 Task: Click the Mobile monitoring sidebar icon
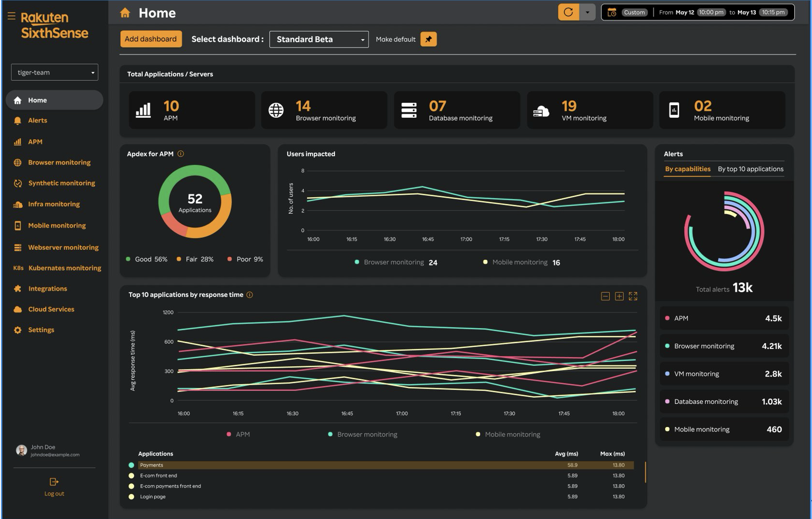(x=18, y=225)
